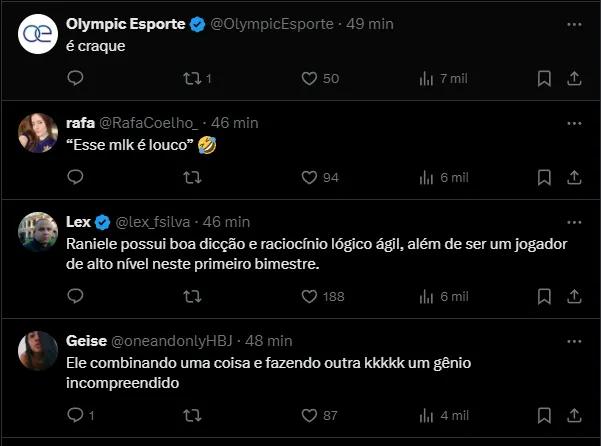
Task: Retweet the Olympic Esporte post
Action: (x=192, y=78)
